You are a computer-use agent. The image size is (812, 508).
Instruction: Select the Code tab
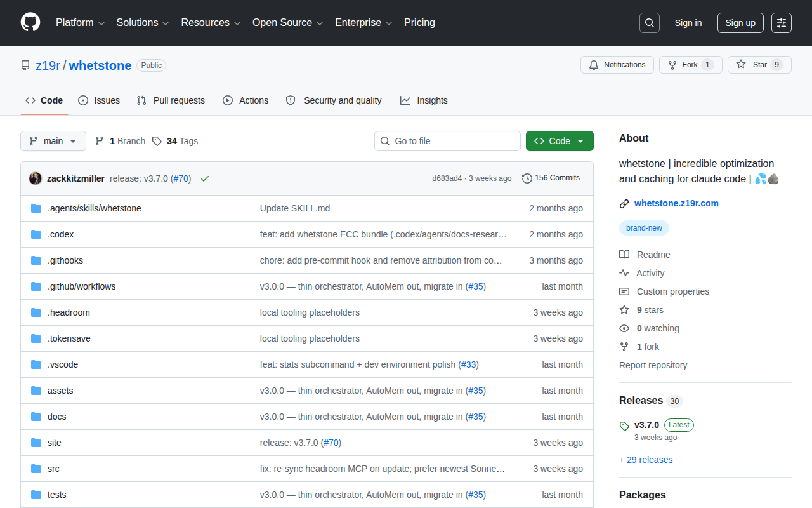tap(44, 100)
